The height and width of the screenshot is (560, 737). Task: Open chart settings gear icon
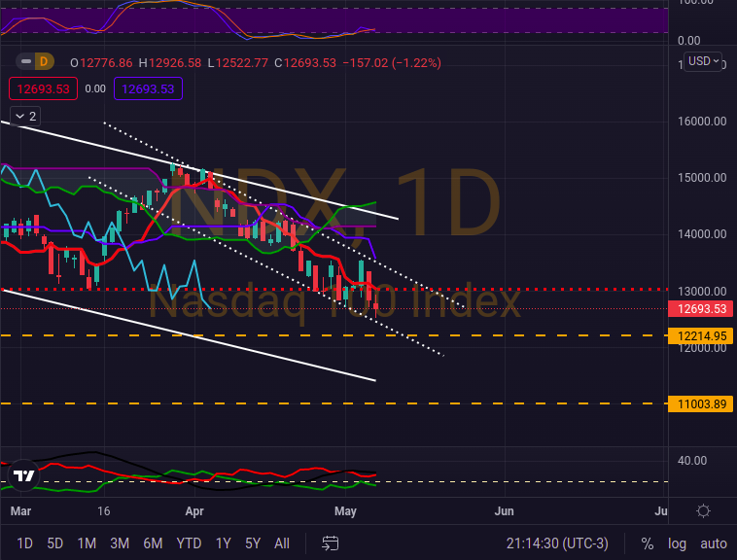point(703,510)
